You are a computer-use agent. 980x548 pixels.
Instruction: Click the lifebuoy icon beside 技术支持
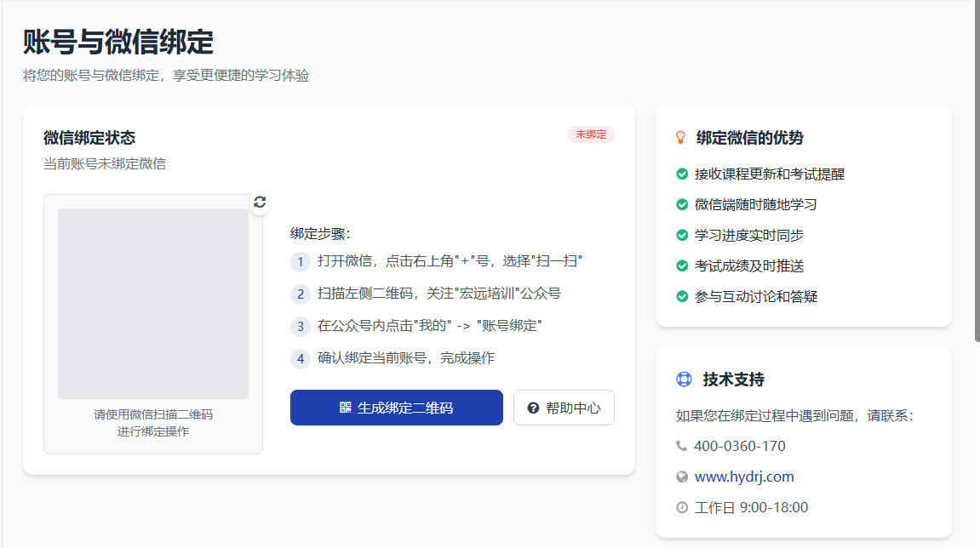coord(684,380)
